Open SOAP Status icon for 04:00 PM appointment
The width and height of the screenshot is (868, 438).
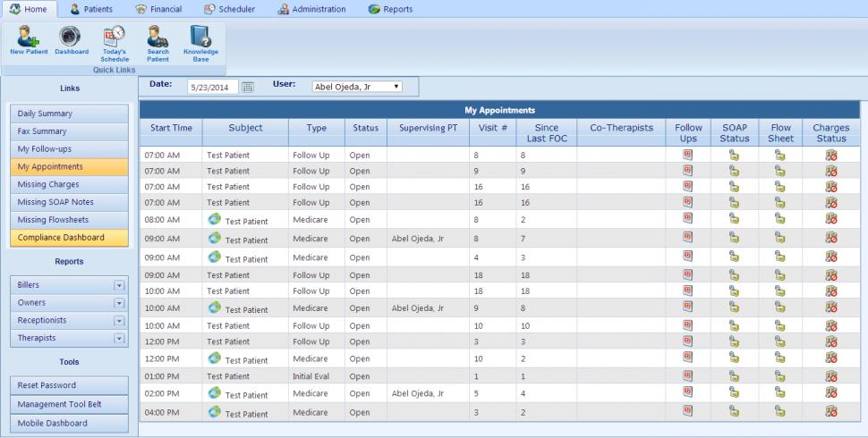tap(734, 411)
